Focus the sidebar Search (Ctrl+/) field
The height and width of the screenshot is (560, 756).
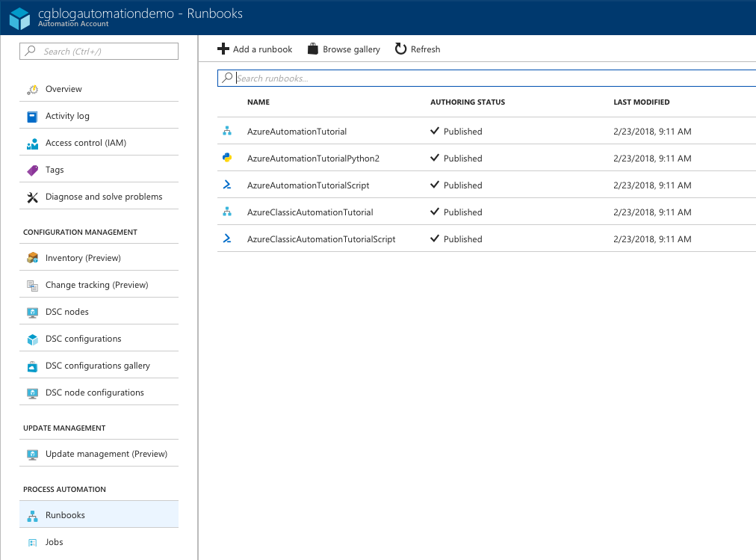point(99,51)
